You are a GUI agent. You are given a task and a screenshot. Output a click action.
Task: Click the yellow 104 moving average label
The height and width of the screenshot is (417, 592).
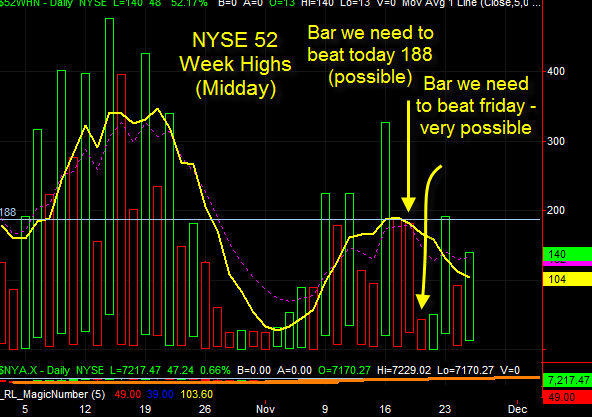[567, 279]
